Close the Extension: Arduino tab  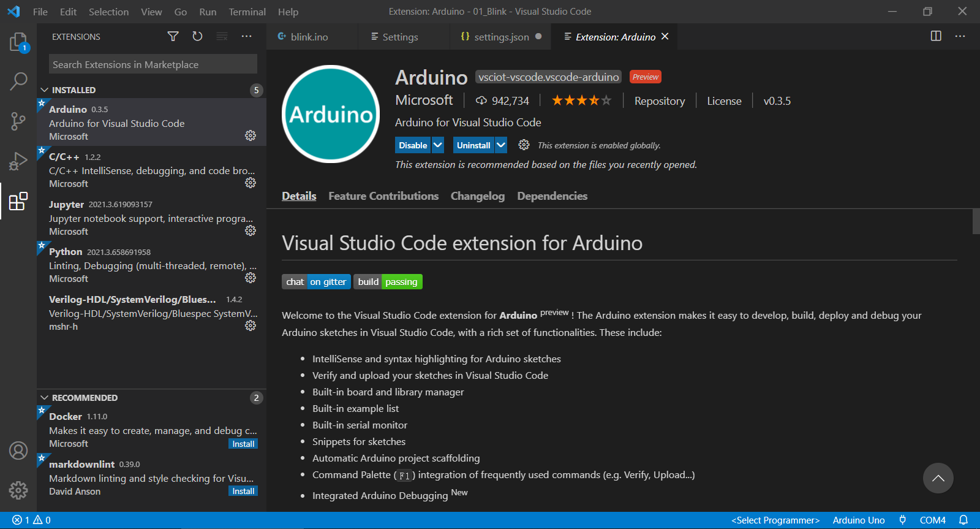click(665, 37)
